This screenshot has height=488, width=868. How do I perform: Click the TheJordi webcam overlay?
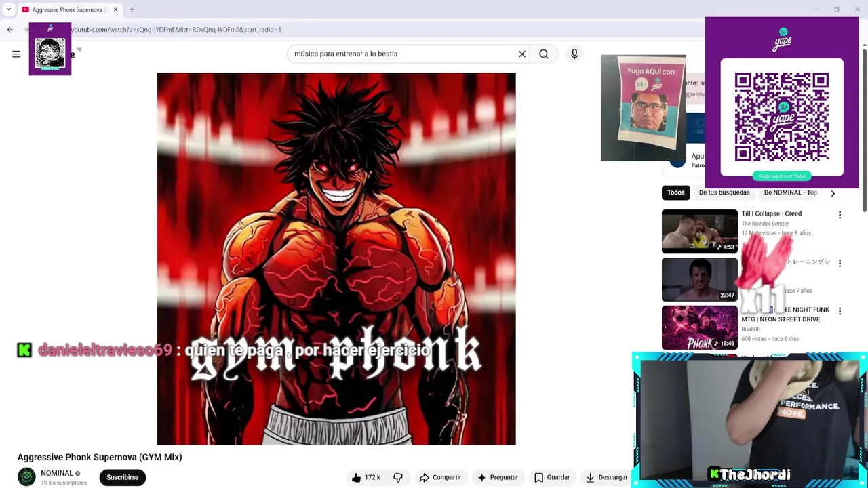749,420
